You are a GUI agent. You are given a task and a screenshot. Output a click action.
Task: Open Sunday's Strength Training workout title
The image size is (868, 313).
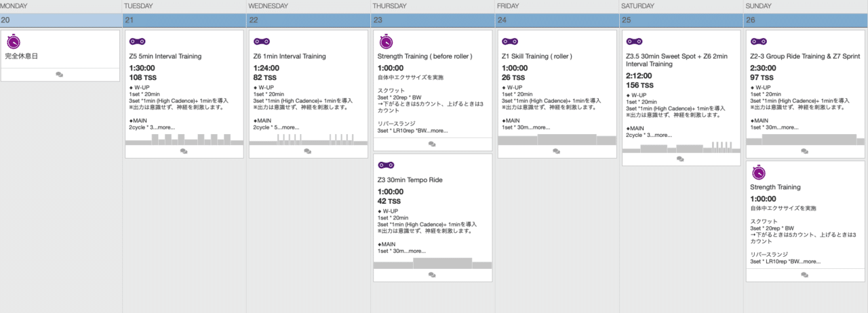click(x=775, y=187)
